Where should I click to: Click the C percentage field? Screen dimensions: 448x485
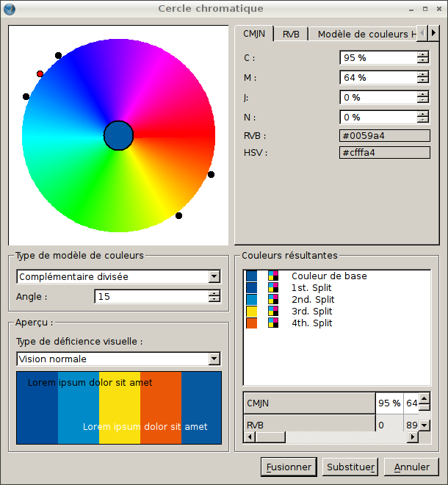378,58
